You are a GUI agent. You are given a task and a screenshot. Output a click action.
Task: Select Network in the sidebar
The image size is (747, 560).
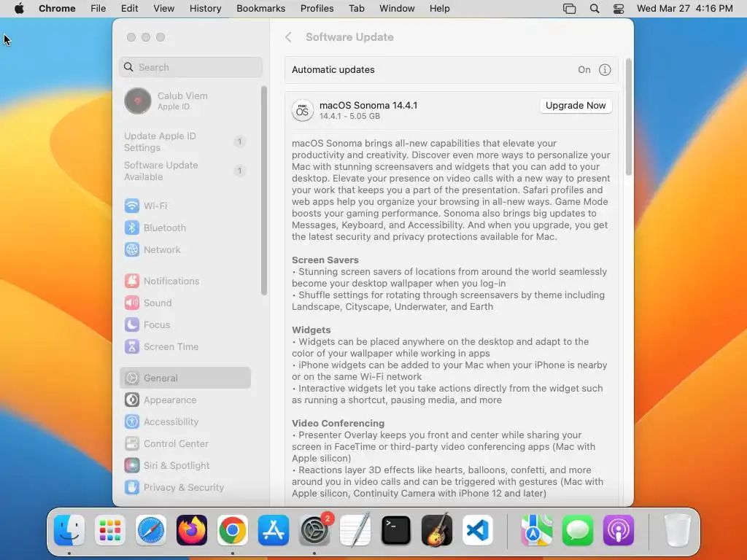[x=185, y=249]
